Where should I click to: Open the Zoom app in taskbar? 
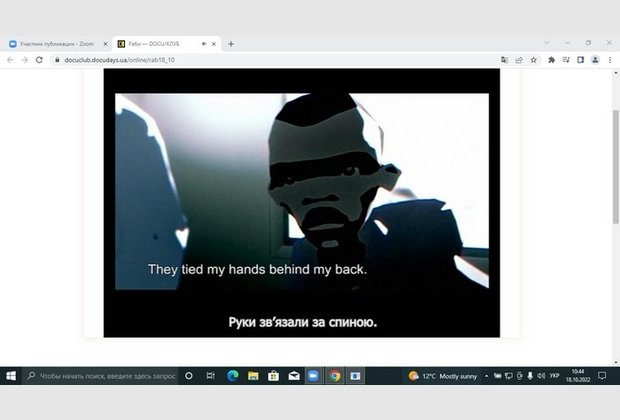point(313,376)
